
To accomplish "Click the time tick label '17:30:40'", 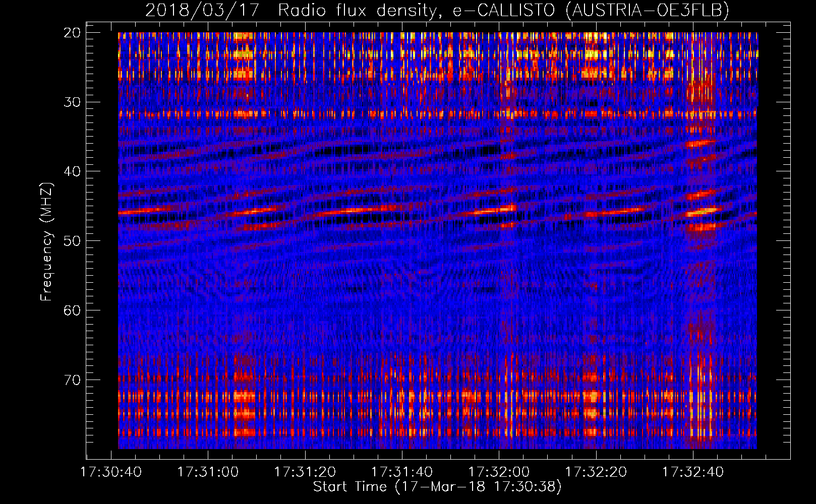I will click(111, 472).
